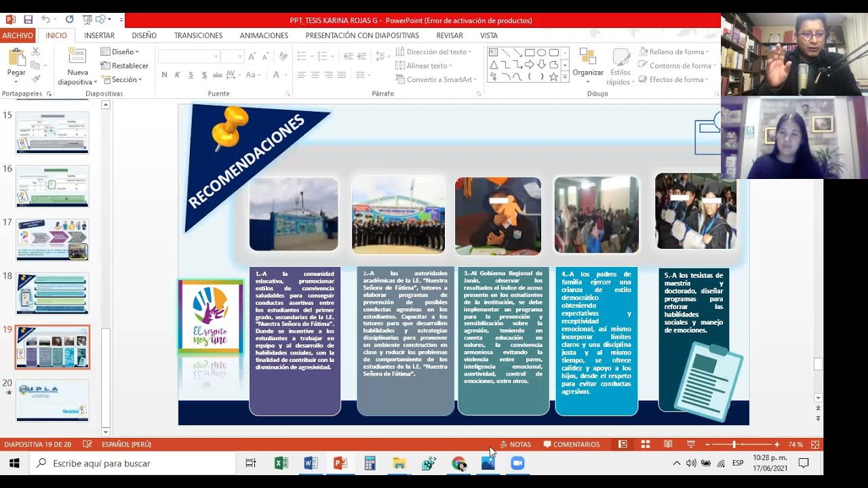Viewport: 868px width, 488px height.
Task: Open the ANIMACIONES tab
Action: coord(264,35)
